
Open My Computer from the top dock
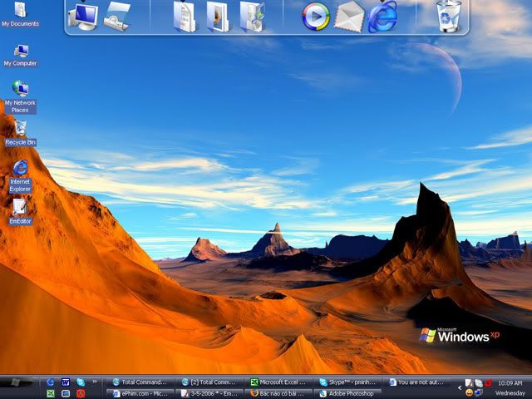click(x=83, y=17)
